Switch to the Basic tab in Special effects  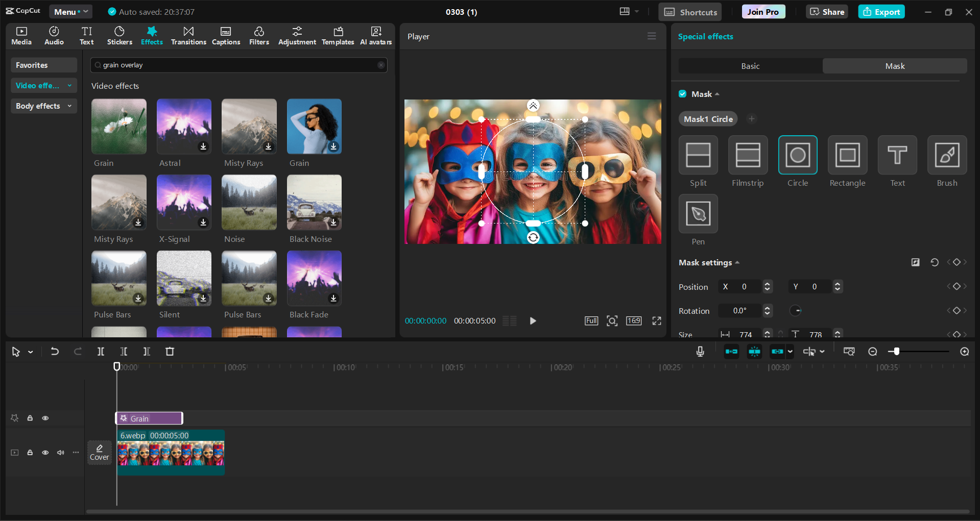coord(750,66)
